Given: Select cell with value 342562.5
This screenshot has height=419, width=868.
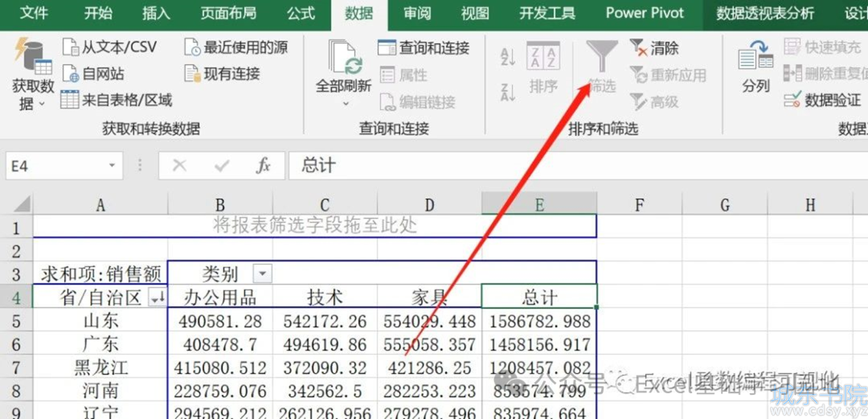Looking at the screenshot, I should point(325,391).
